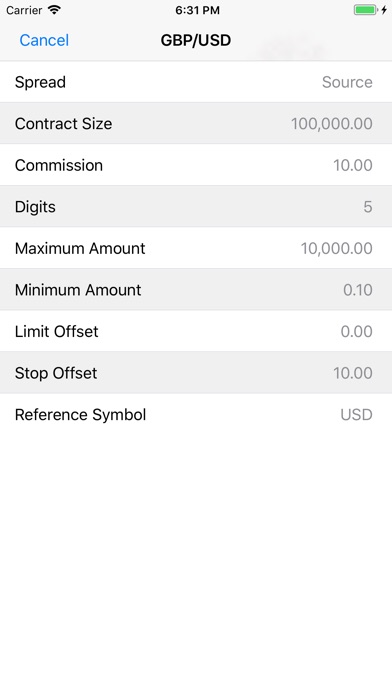
Task: Tap the Cancel button
Action: click(44, 40)
